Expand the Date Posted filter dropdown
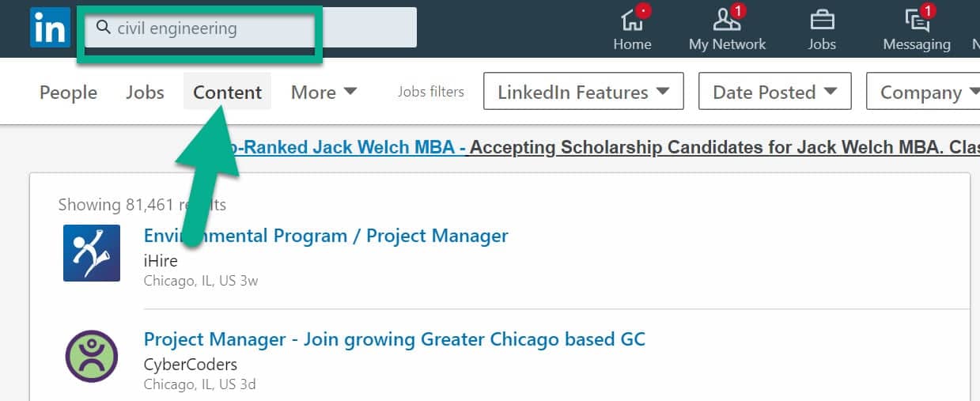Image resolution: width=980 pixels, height=401 pixels. (775, 92)
